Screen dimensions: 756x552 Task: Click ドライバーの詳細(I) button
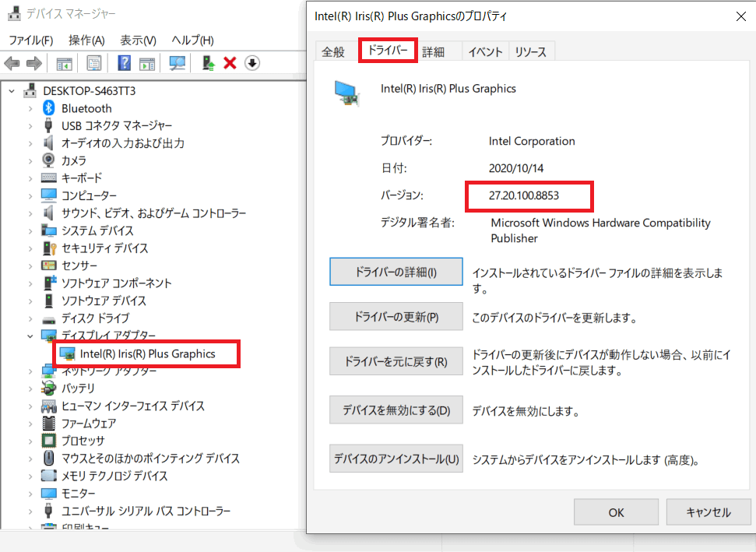[396, 272]
